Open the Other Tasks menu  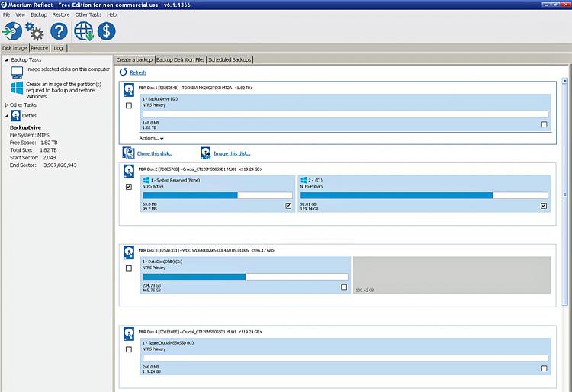88,14
